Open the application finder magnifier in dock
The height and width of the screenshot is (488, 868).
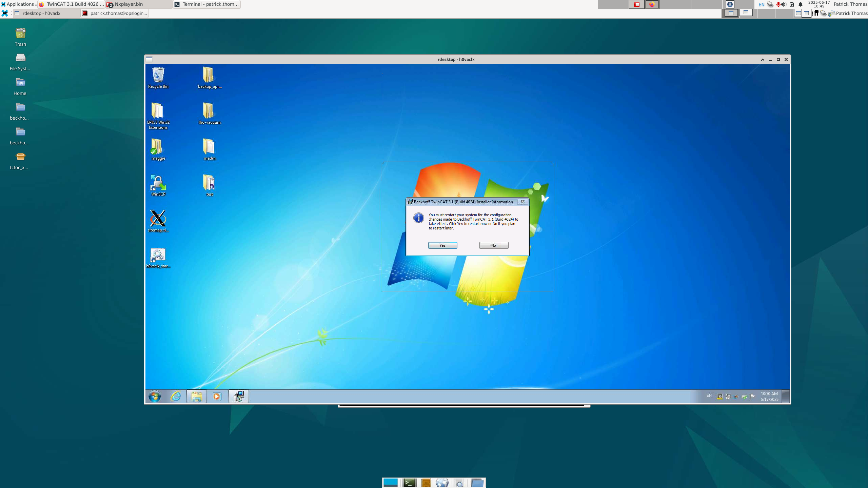[459, 483]
